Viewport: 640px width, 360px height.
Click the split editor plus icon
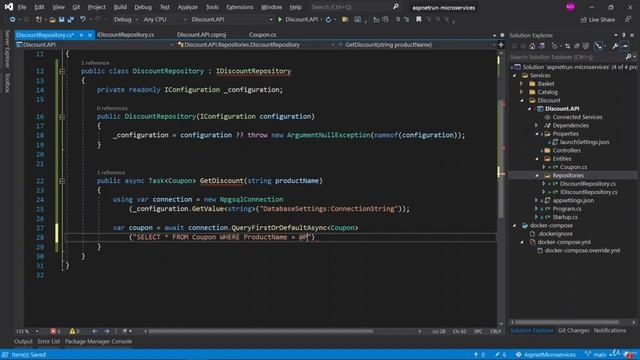pyautogui.click(x=501, y=44)
